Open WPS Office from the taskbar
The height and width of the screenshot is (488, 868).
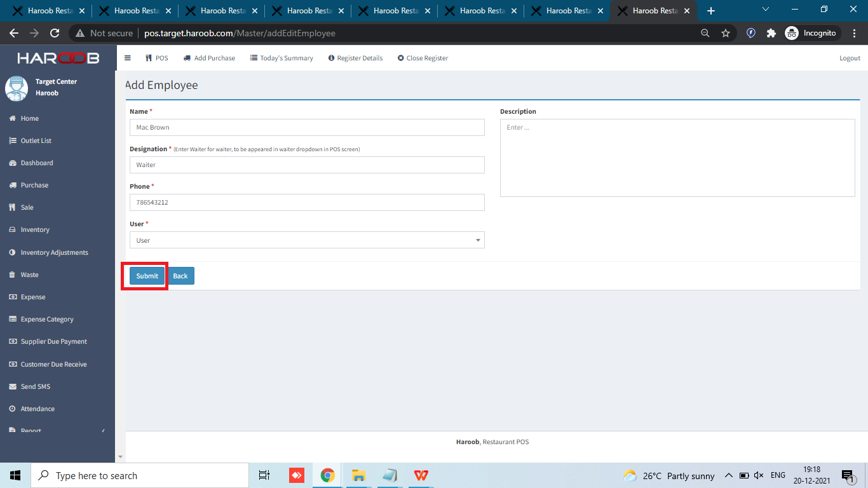click(x=421, y=475)
